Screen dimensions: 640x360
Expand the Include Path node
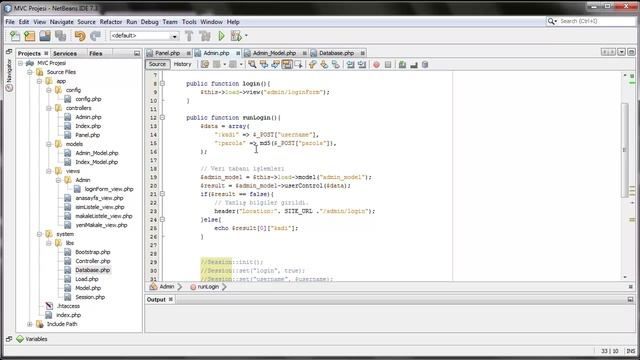point(30,324)
